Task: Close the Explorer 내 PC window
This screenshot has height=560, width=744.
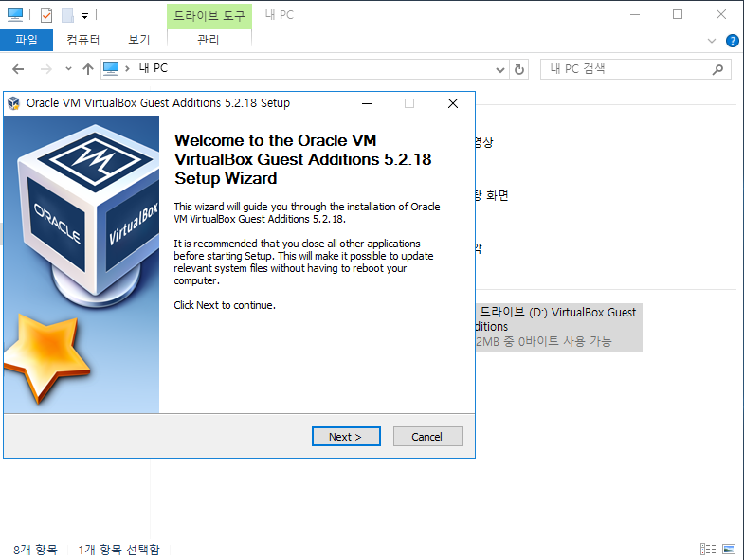Action: tap(720, 15)
